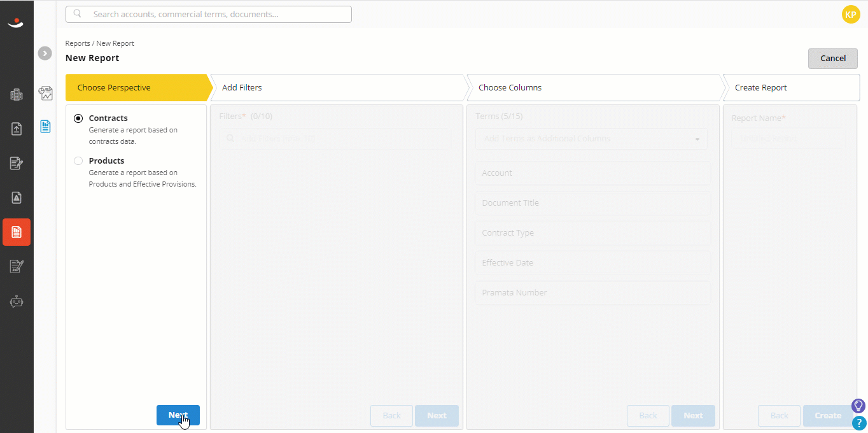Screen dimensions: 868x433
Task: Click the Terms (5/15) label
Action: 499,117
